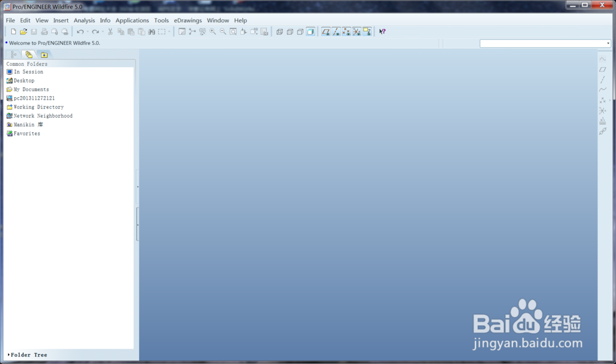The width and height of the screenshot is (616, 364).
Task: Switch to the Favorites navigator tab
Action: point(44,55)
